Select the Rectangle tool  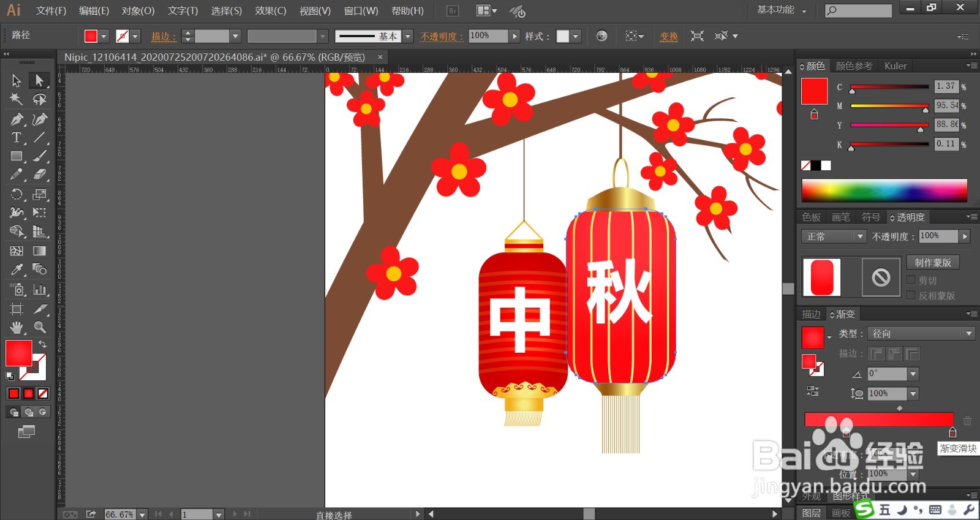coord(17,156)
